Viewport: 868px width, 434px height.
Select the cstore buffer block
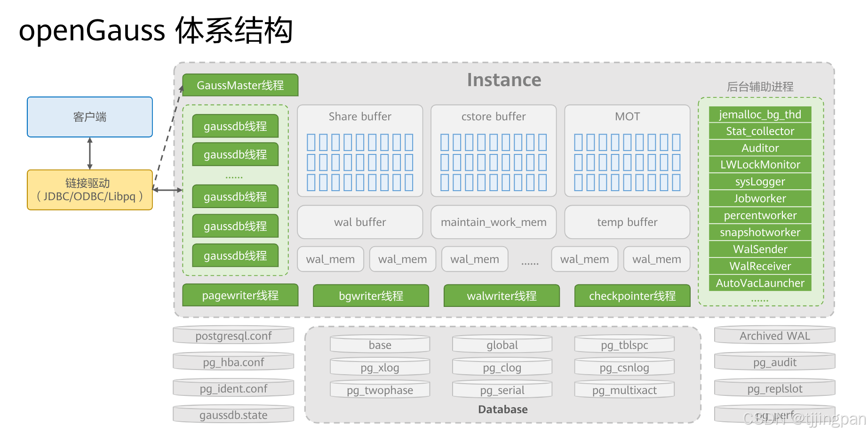[494, 151]
